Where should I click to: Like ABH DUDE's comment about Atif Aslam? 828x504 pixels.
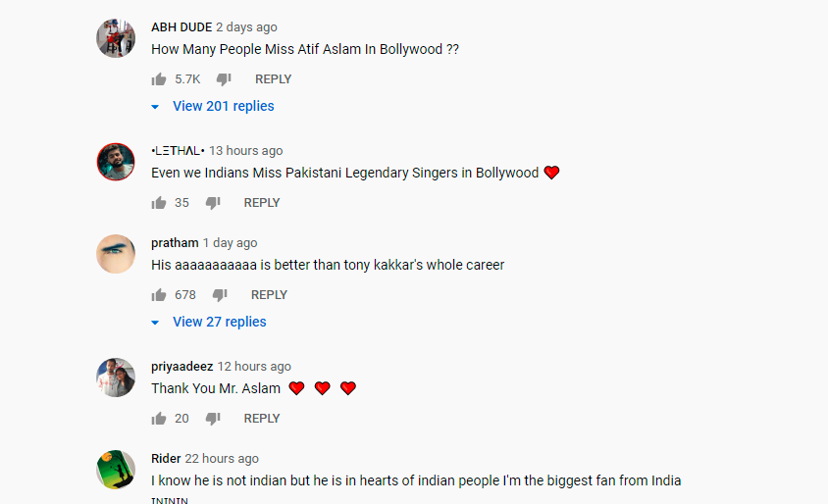tap(158, 79)
